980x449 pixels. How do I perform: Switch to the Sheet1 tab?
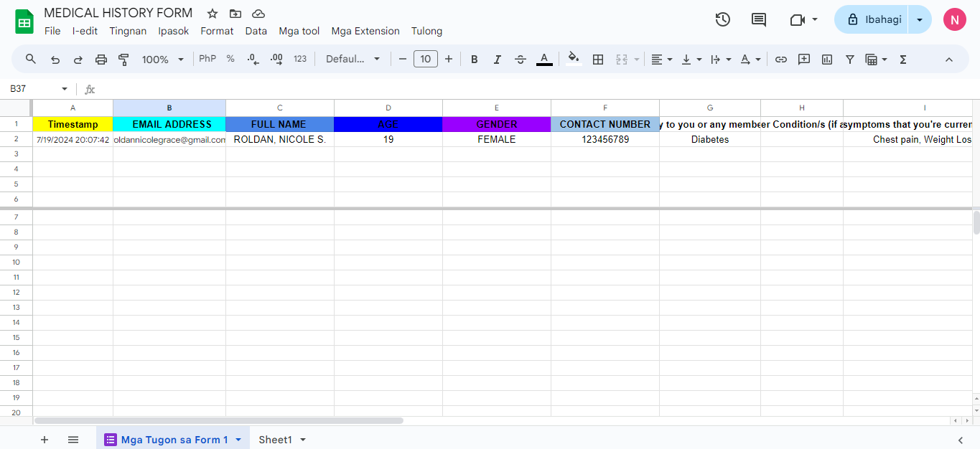click(275, 440)
